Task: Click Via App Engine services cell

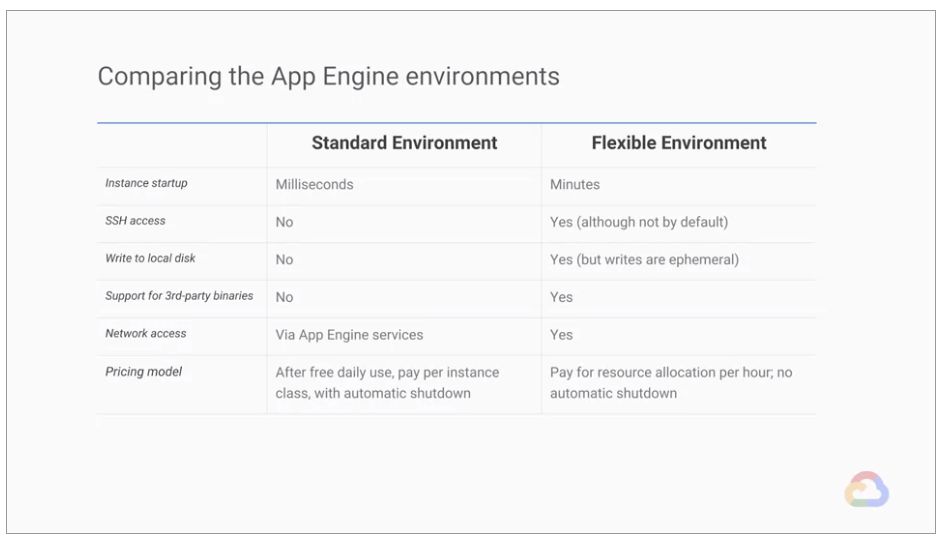Action: (x=349, y=335)
